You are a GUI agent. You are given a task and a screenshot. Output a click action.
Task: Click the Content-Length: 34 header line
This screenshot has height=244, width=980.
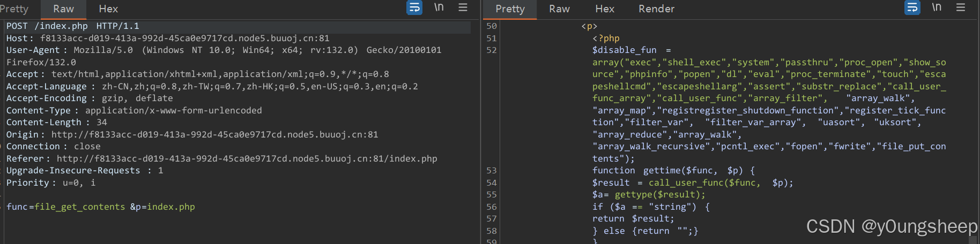click(x=56, y=122)
